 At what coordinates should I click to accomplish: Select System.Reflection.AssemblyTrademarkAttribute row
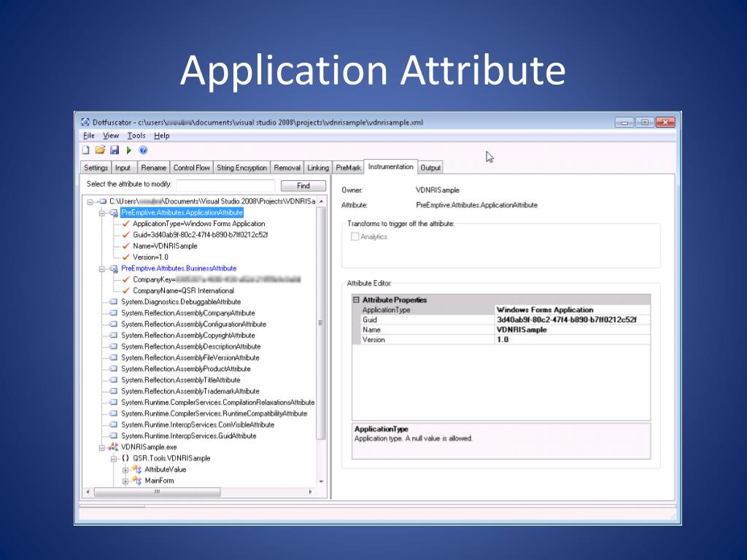[x=190, y=391]
